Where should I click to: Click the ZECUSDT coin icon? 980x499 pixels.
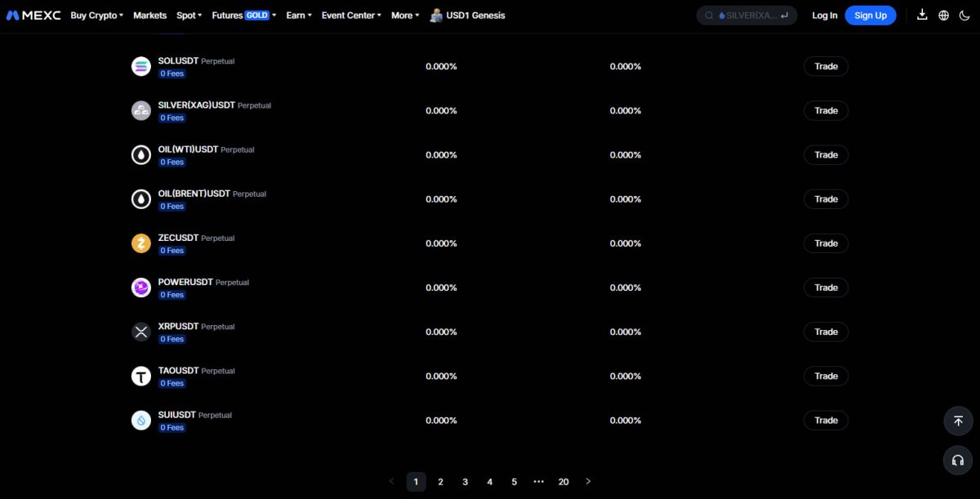(140, 243)
